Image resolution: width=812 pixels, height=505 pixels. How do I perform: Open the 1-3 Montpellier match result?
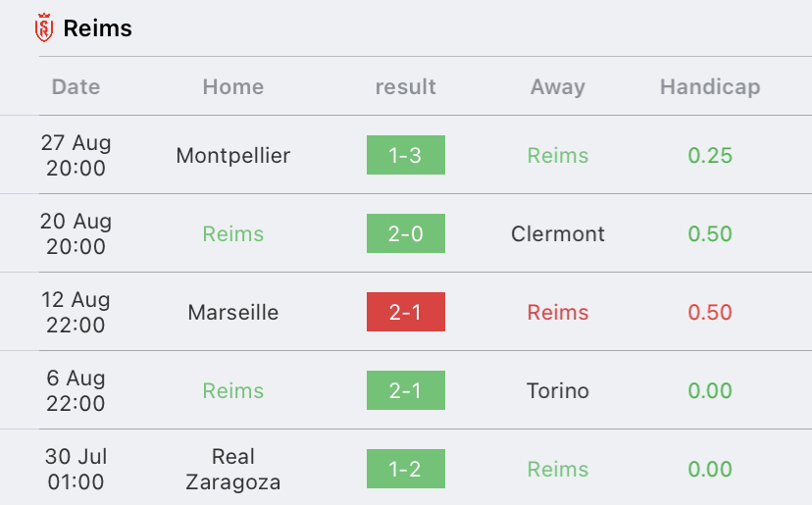[x=405, y=155]
